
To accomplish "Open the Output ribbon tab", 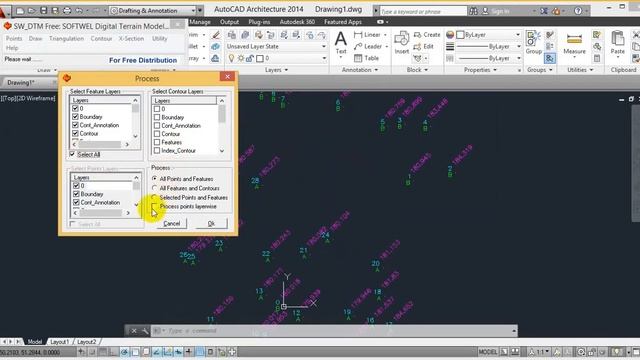I will [229, 22].
